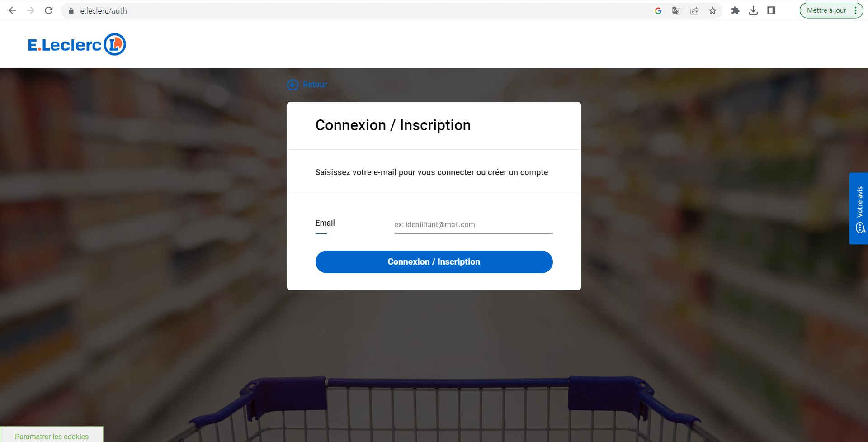The image size is (868, 442).
Task: Click the Email input field
Action: point(473,224)
